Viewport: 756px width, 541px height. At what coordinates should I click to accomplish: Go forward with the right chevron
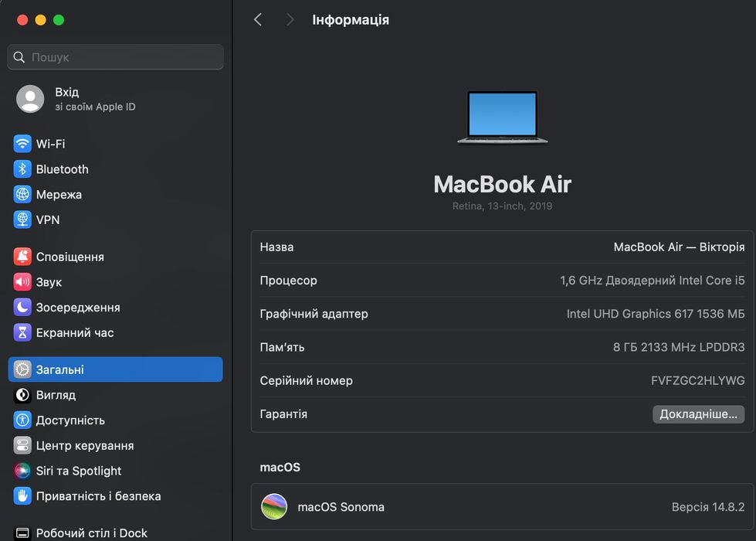pyautogui.click(x=290, y=20)
